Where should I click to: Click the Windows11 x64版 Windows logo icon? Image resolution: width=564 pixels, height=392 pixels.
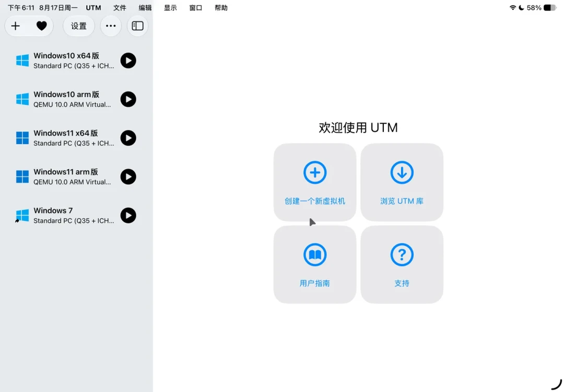coord(22,138)
